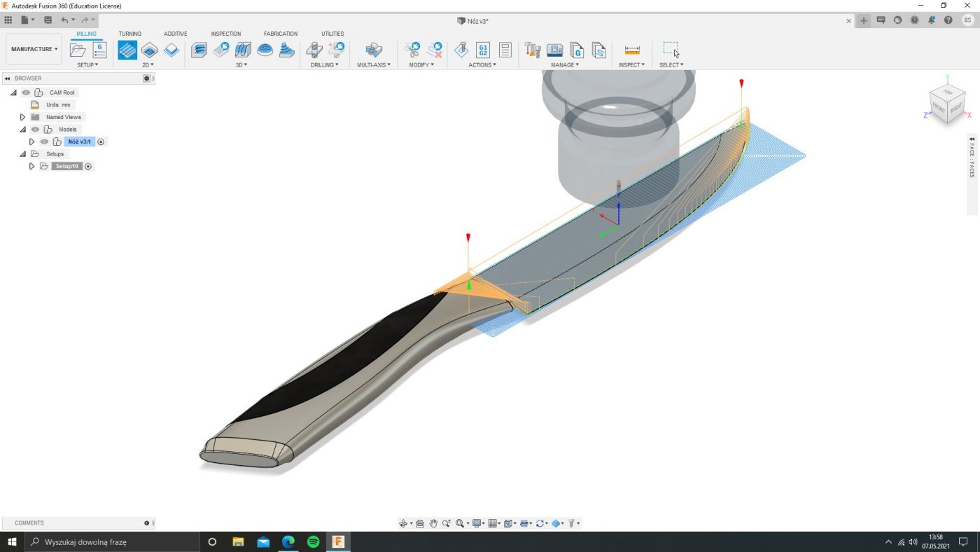The width and height of the screenshot is (980, 552).
Task: Open the Tool Library icon in Manage
Action: tap(533, 50)
